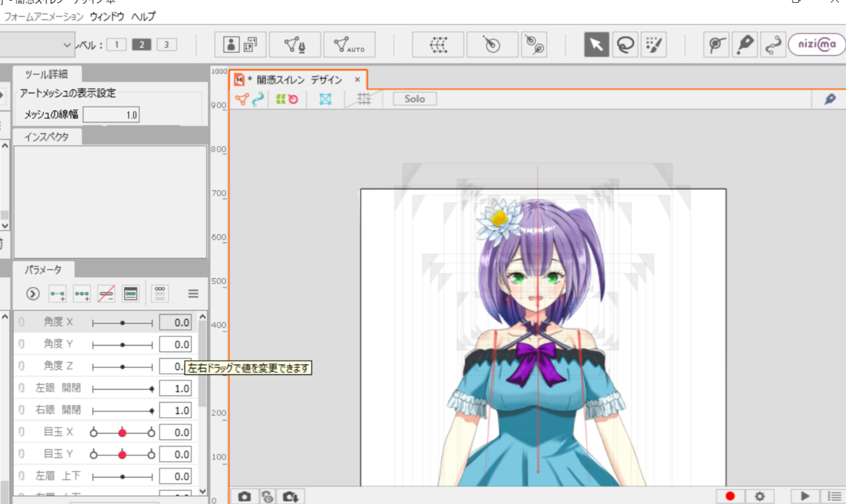Viewport: 846px width, 504px height.
Task: Toggle the green and red deformer display icon
Action: (286, 99)
